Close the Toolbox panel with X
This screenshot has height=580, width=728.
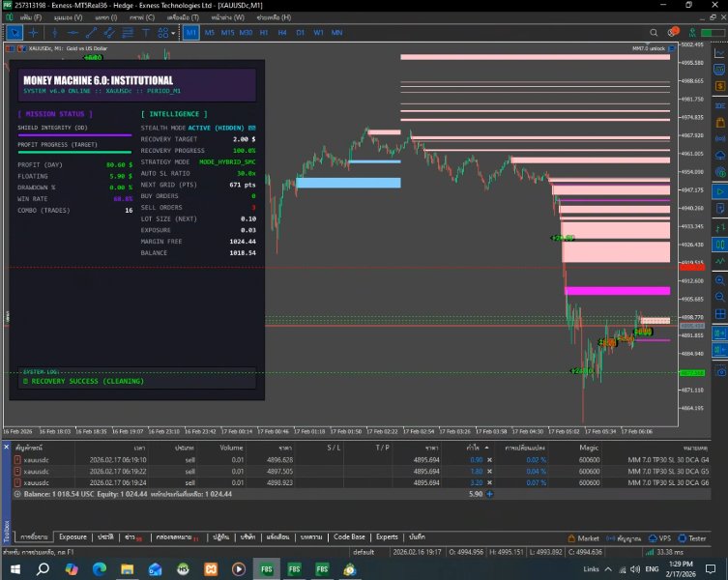[6, 447]
